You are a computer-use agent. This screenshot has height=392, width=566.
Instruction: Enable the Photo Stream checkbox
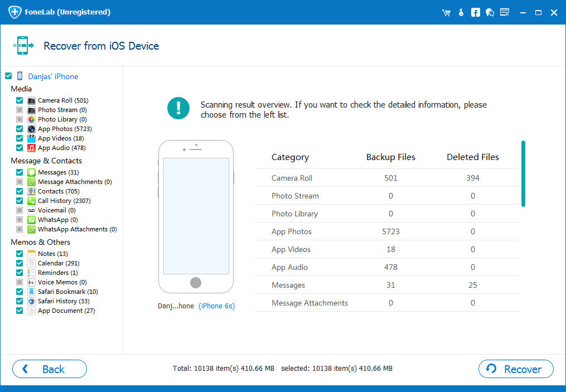[19, 110]
